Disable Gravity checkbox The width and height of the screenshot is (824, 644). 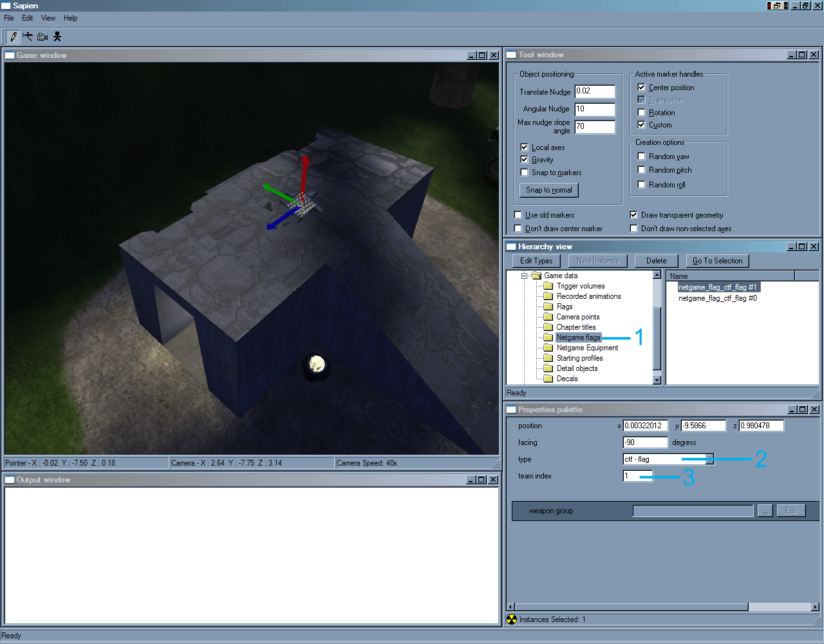524,159
